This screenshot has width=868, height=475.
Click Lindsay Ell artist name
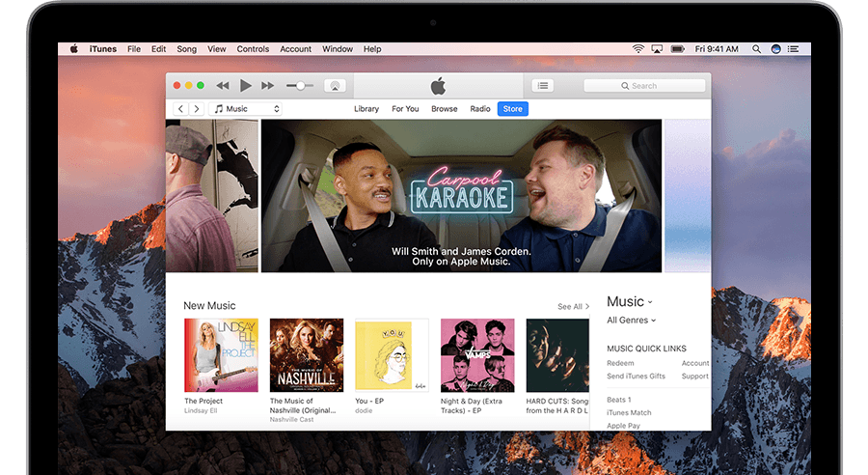(201, 410)
